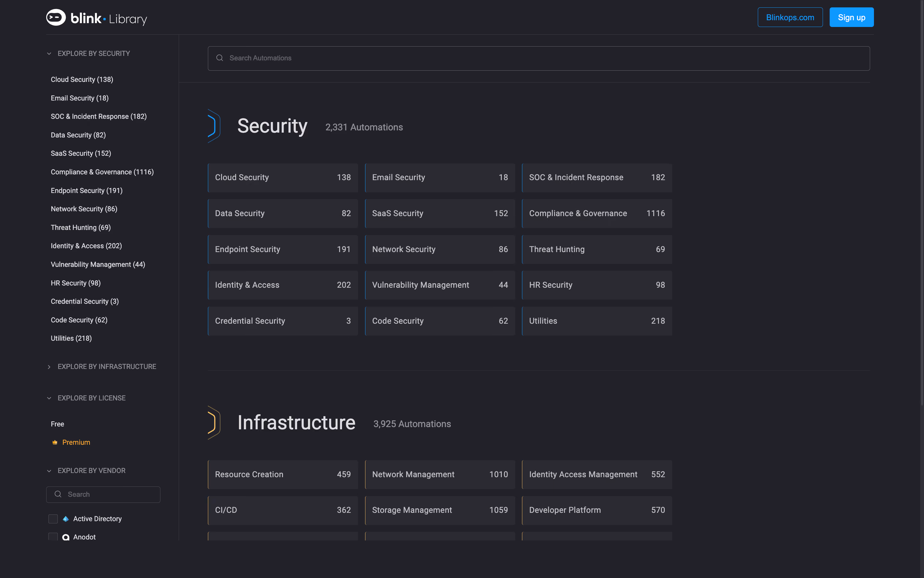Viewport: 924px width, 578px height.
Task: Select Email Security (18) in sidebar
Action: pyautogui.click(x=80, y=98)
